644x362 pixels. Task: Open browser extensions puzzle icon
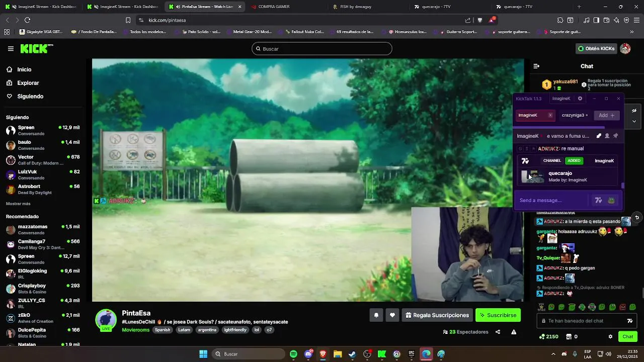click(560, 20)
